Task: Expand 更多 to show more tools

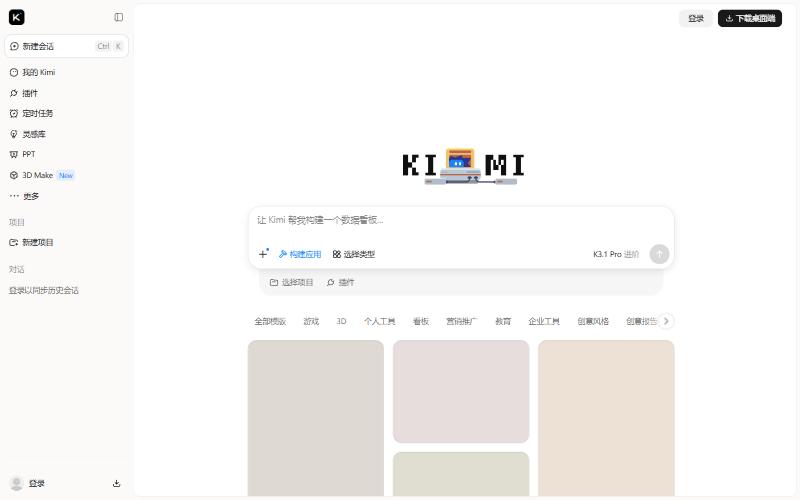Action: point(66,196)
